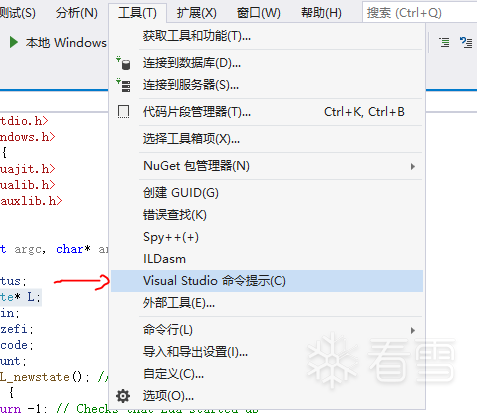
Task: Click the indent lines toolbar icon
Action: pyautogui.click(x=444, y=42)
